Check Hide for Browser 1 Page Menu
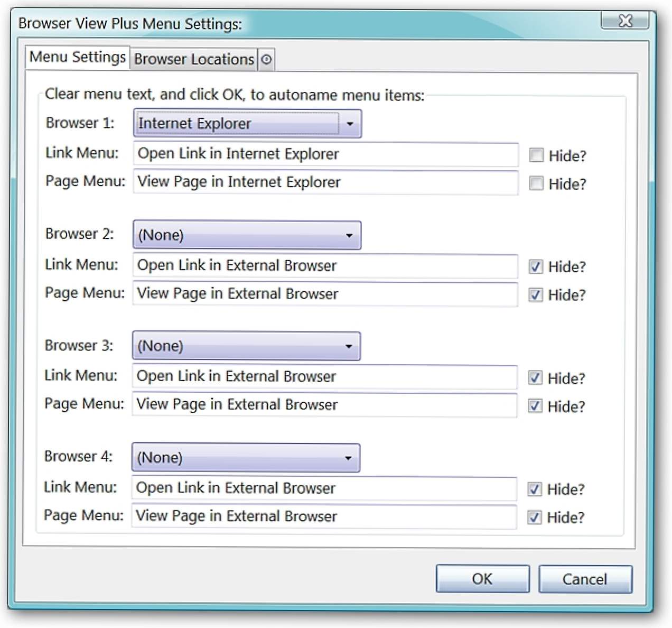Image resolution: width=672 pixels, height=628 pixels. point(536,183)
